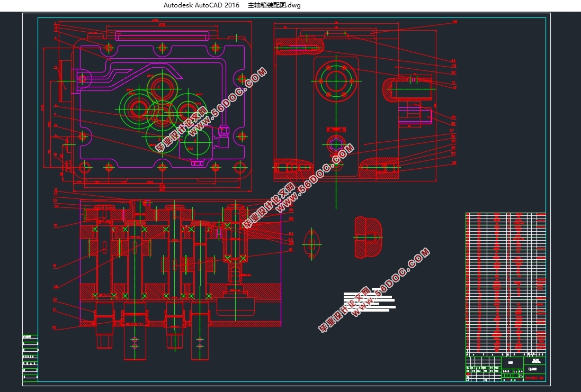Select part callout number 19
Image resolution: width=581 pixels, height=392 pixels.
coord(55,299)
